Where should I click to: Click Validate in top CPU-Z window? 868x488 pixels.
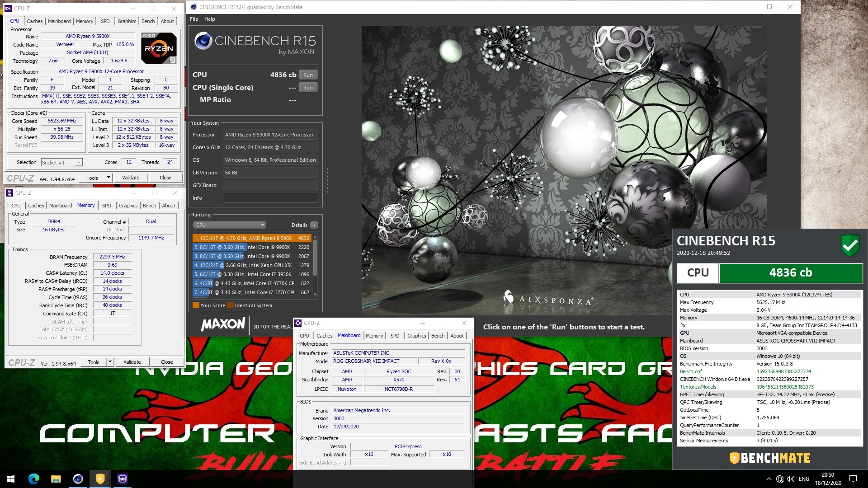[x=131, y=178]
